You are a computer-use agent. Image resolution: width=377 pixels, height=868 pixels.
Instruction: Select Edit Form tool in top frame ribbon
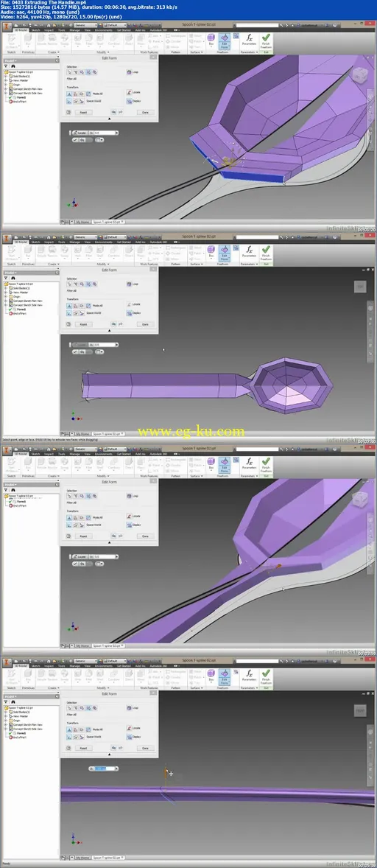[x=225, y=41]
